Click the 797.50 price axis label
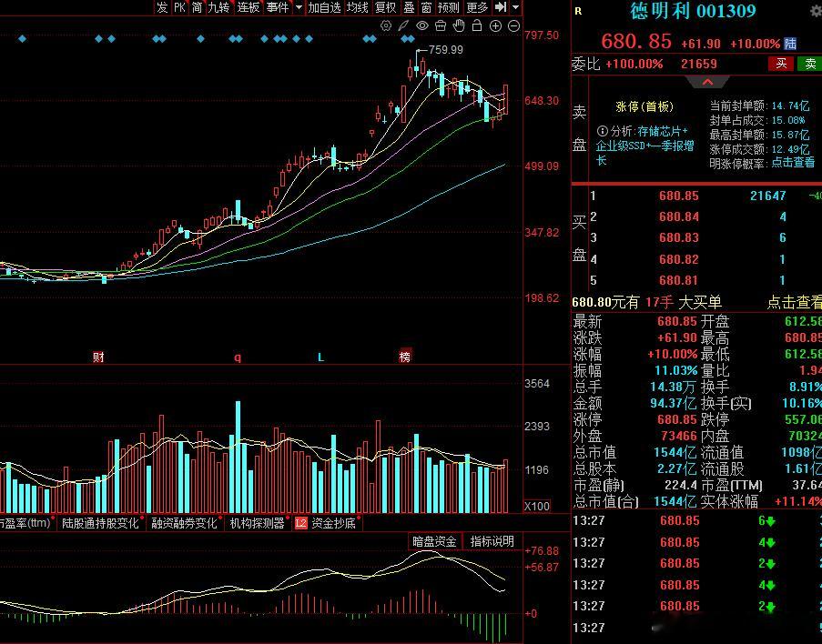This screenshot has height=644, width=822. [x=542, y=35]
